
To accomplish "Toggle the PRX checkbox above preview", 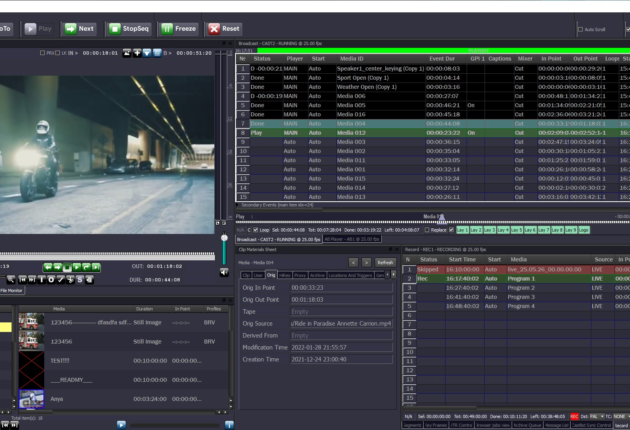I will click(42, 53).
